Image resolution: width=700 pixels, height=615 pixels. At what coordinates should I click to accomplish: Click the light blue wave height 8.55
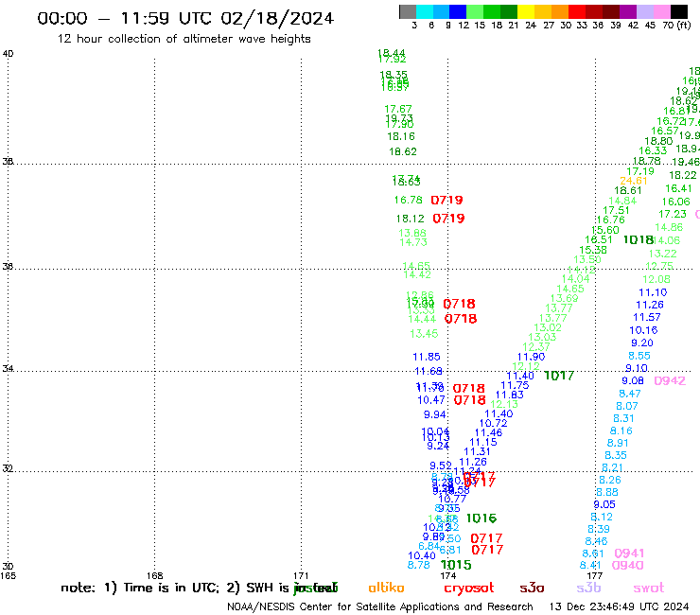(639, 356)
